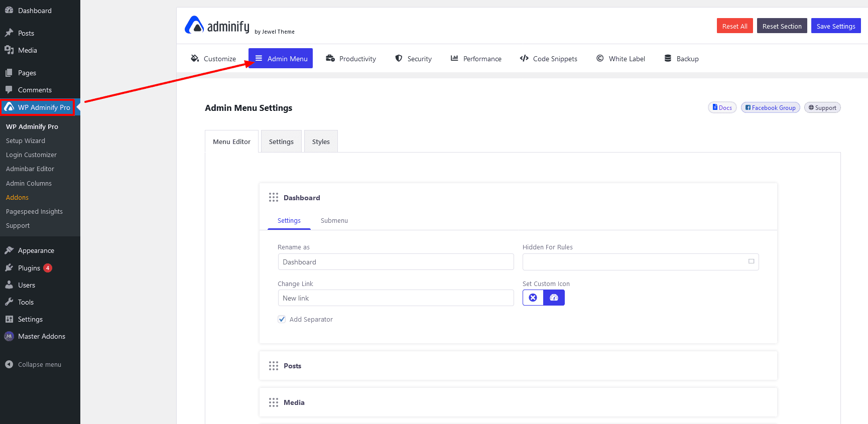Grab the Media item drag handle

[x=273, y=402]
